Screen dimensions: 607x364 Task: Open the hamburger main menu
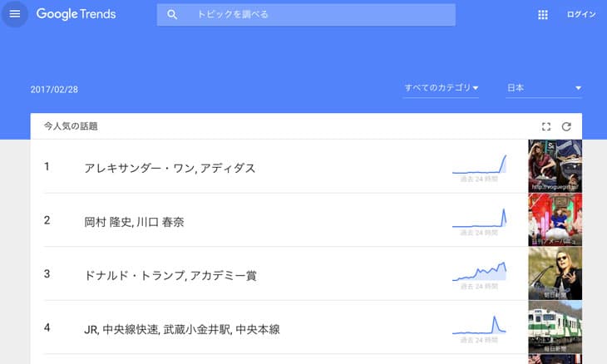[14, 14]
